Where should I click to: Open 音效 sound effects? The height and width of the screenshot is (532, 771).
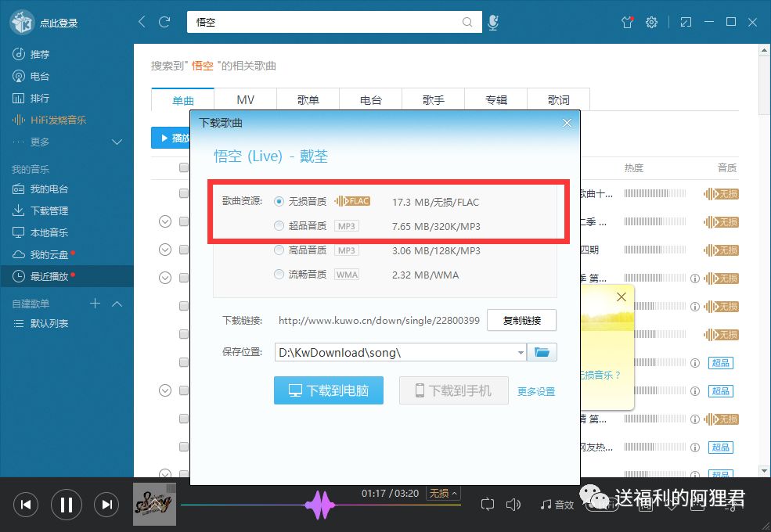pyautogui.click(x=557, y=505)
